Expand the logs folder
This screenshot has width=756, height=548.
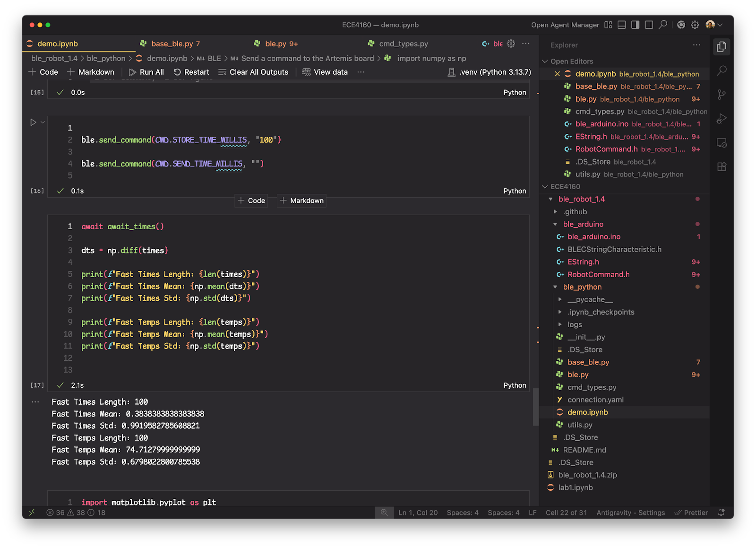pos(575,324)
